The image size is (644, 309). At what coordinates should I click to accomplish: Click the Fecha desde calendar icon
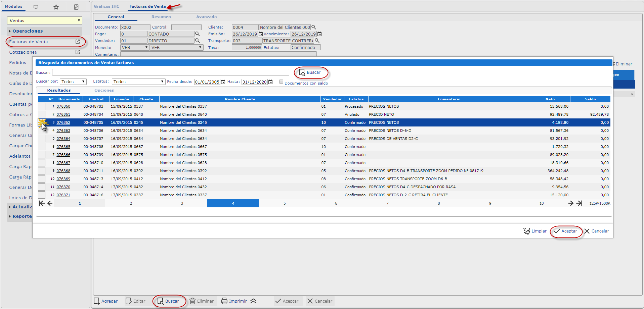click(x=223, y=82)
